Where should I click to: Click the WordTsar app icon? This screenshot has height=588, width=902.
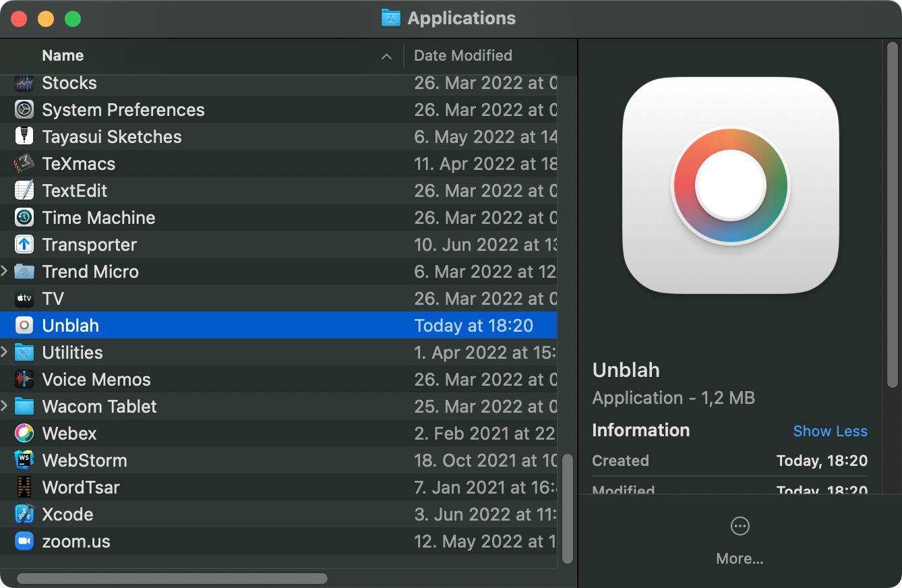(x=24, y=488)
